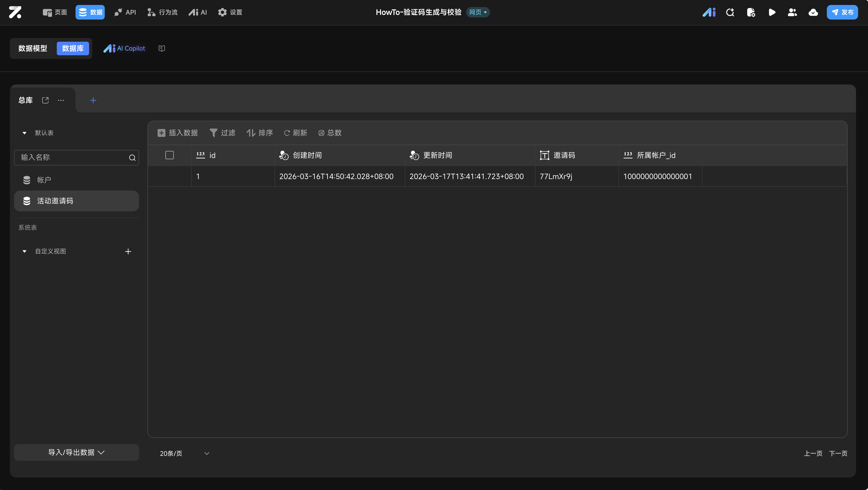Open the 20条/页 page size dropdown
The width and height of the screenshot is (868, 490).
point(184,453)
